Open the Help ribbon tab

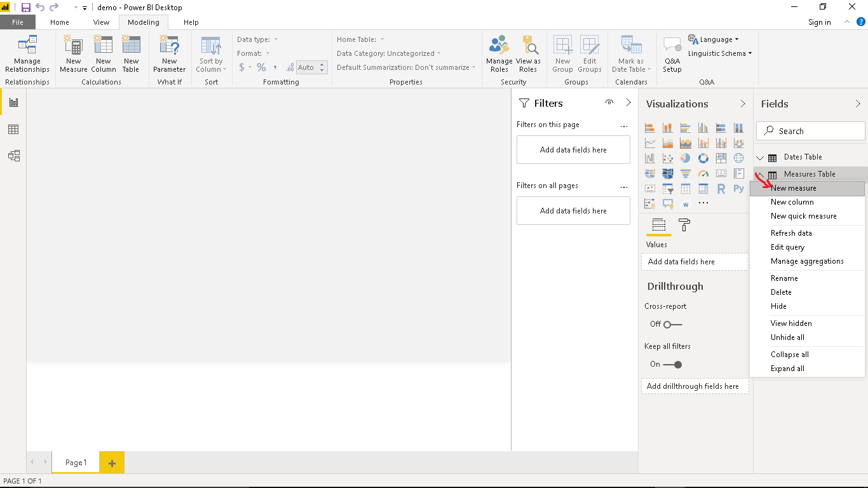point(191,22)
